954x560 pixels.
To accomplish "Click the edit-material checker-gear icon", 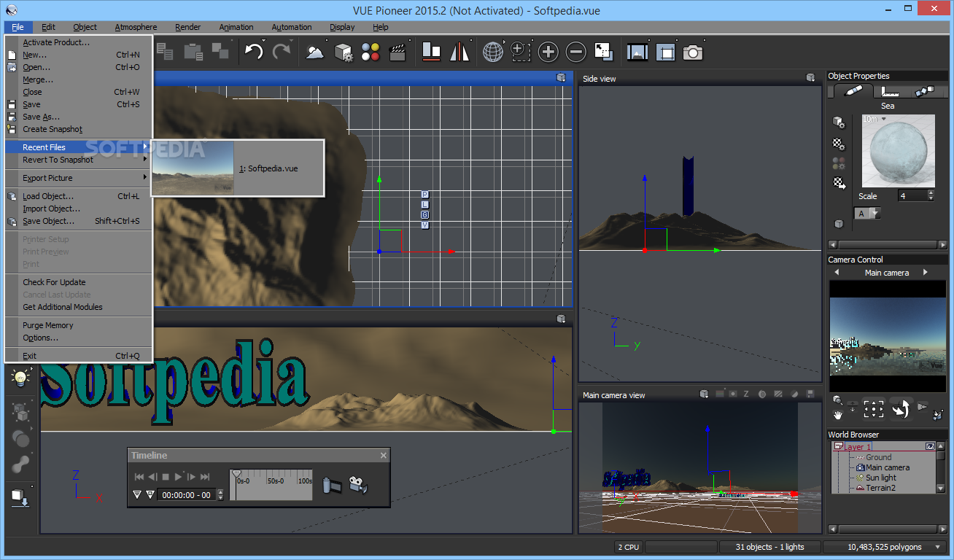I will click(x=839, y=144).
